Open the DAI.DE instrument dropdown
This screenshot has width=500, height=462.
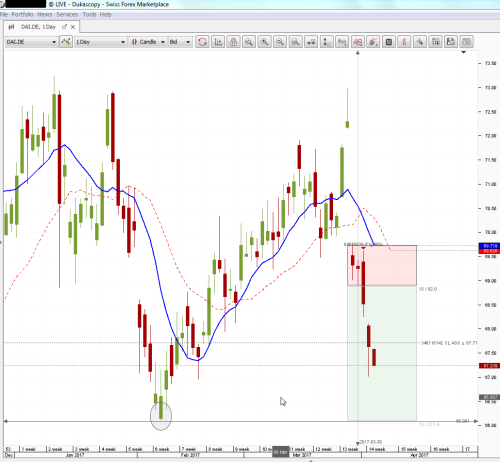tap(31, 42)
